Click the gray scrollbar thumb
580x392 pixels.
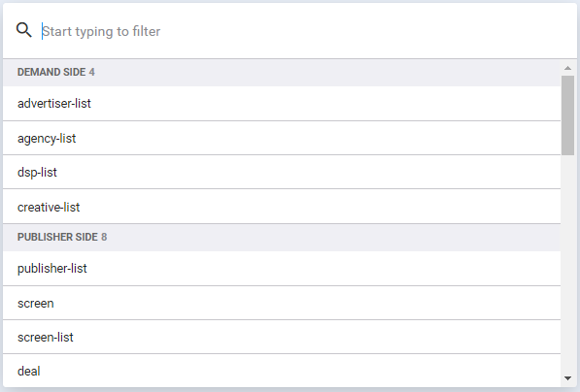[x=567, y=115]
